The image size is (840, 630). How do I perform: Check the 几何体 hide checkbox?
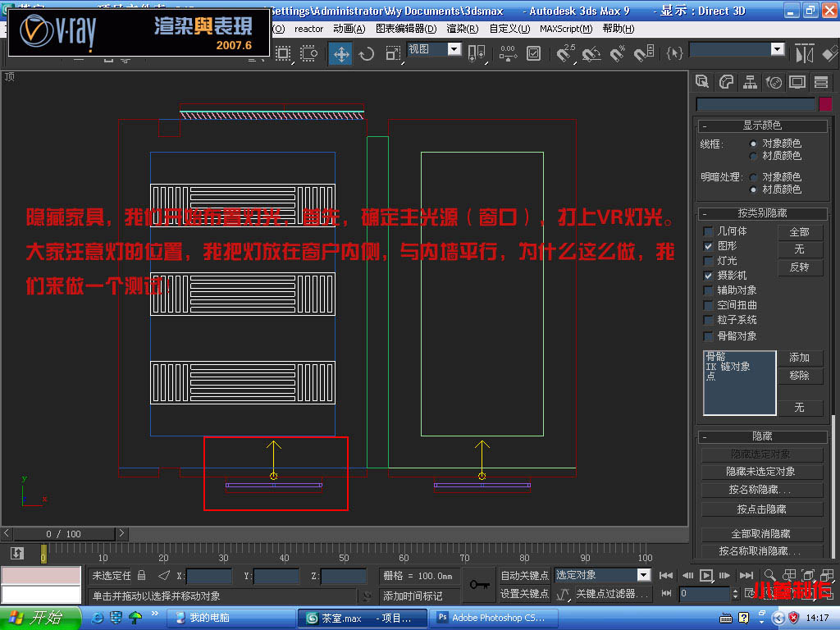[x=708, y=231]
